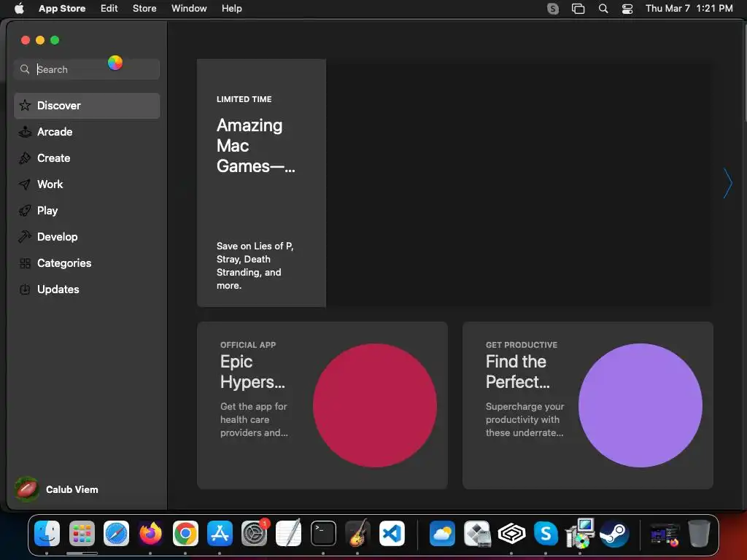The width and height of the screenshot is (747, 560).
Task: Open Spotlight search in menu bar
Action: [603, 9]
